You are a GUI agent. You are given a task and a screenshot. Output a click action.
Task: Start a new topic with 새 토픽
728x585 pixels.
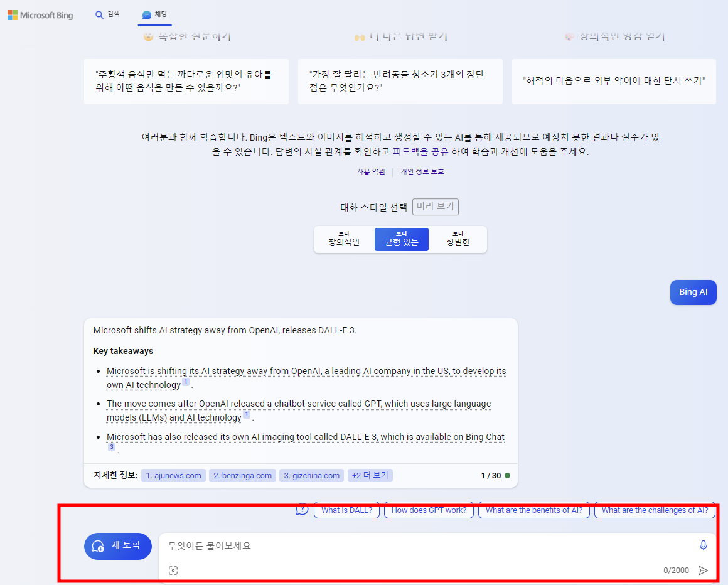(x=118, y=546)
